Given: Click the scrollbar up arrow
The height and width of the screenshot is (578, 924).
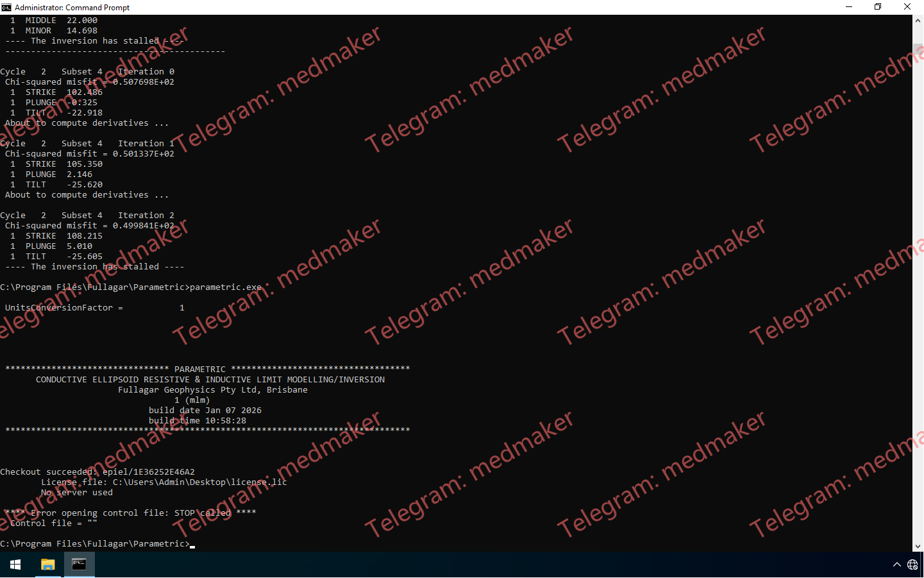Looking at the screenshot, I should pos(918,21).
